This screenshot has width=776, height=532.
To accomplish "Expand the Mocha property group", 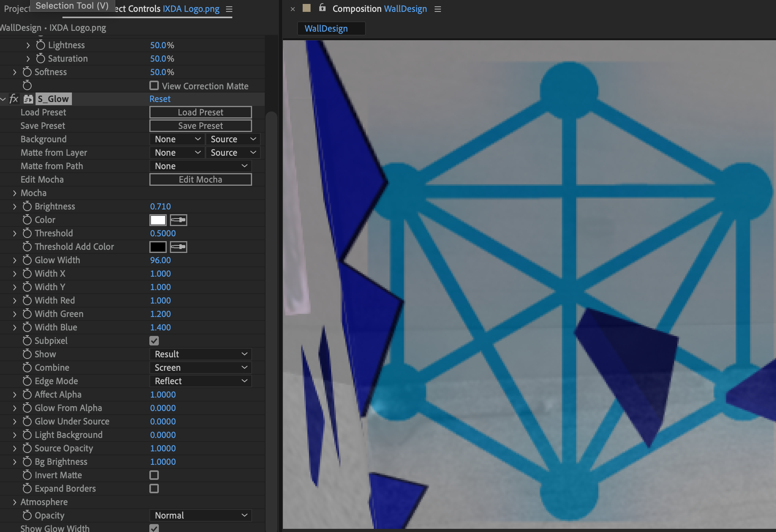I will click(x=14, y=193).
